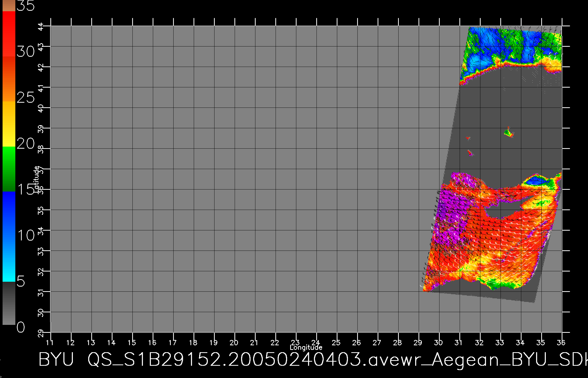The image size is (588, 378).
Task: Click longitude tick label 22
Action: point(275,342)
